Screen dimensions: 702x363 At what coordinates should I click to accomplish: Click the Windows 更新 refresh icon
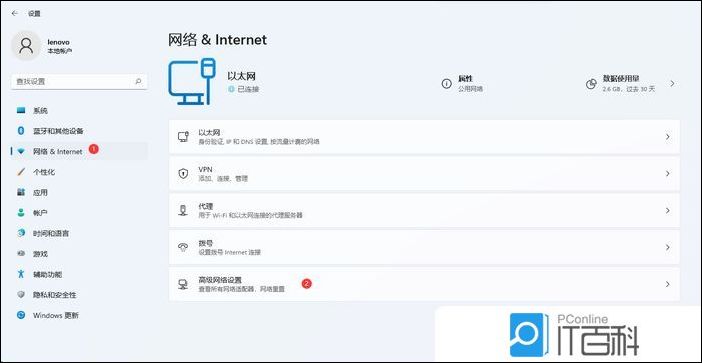click(x=21, y=315)
